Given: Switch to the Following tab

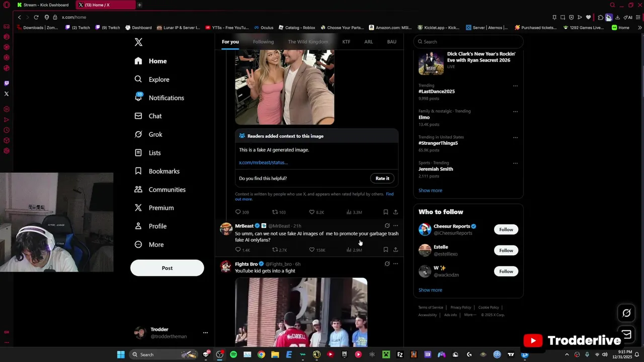Looking at the screenshot, I should [263, 42].
